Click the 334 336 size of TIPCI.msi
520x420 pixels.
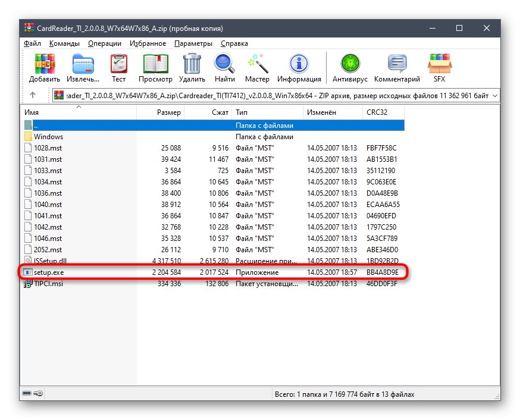pyautogui.click(x=169, y=283)
